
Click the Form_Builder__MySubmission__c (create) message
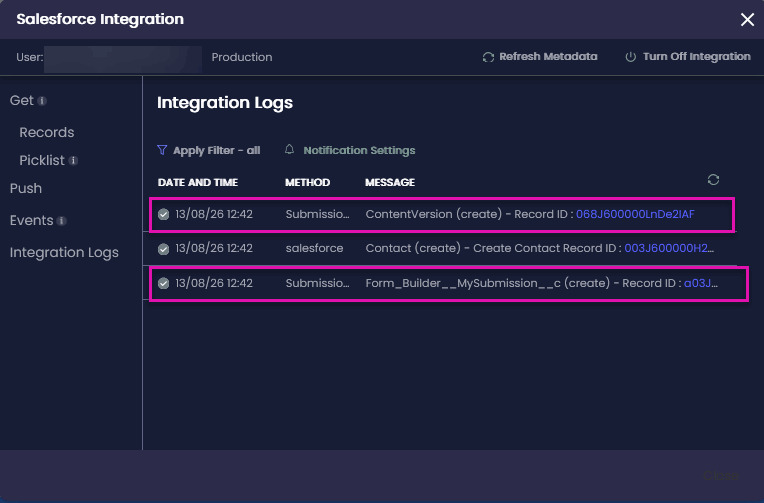pyautogui.click(x=488, y=283)
